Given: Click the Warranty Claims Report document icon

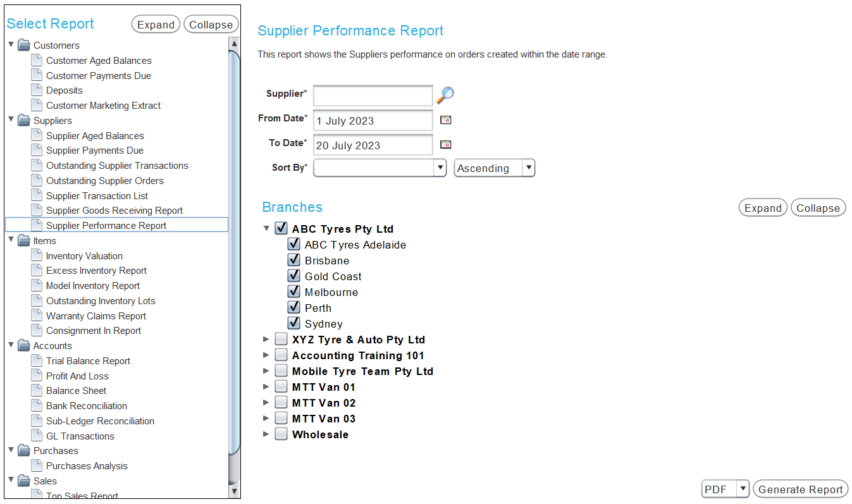Looking at the screenshot, I should [37, 316].
